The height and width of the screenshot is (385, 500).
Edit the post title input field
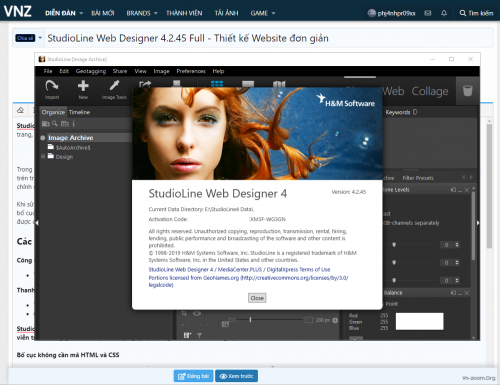[x=269, y=38]
